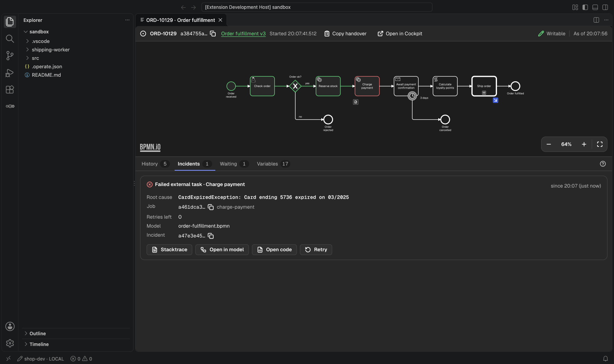Fit diagram to viewport icon
The width and height of the screenshot is (614, 364).
point(600,144)
